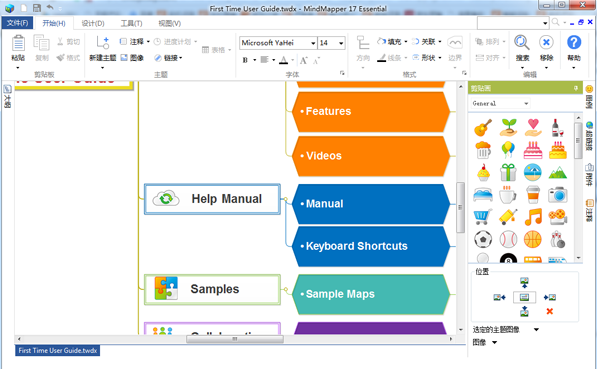Image resolution: width=597 pixels, height=369 pixels.
Task: Select the Manual subtopic
Action: (371, 204)
